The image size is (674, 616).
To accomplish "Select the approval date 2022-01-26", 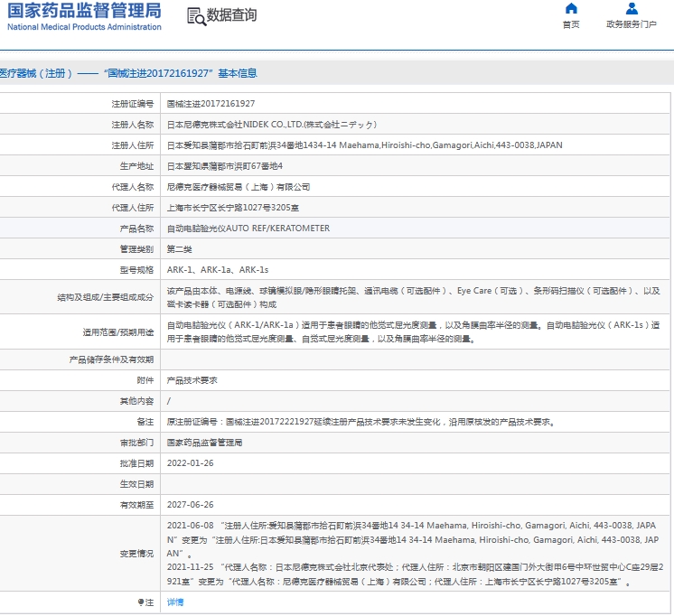I will tap(190, 463).
